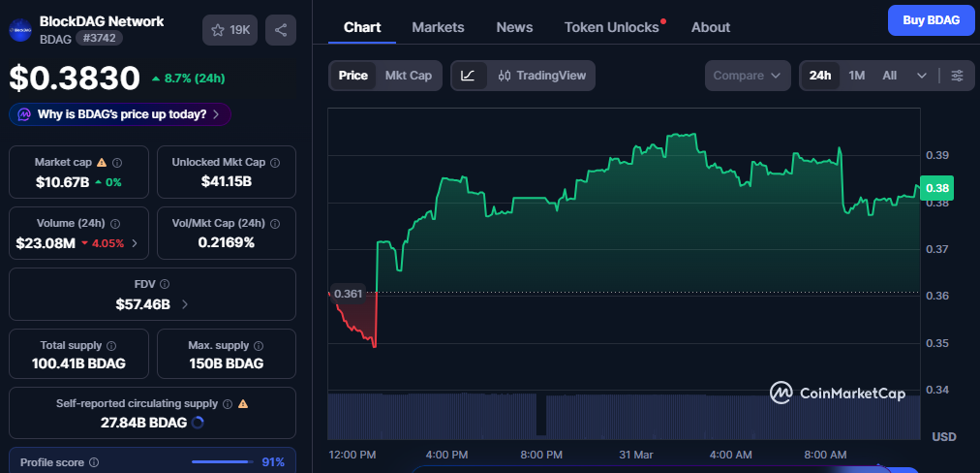Click the 150B BDAG max supply

(227, 363)
